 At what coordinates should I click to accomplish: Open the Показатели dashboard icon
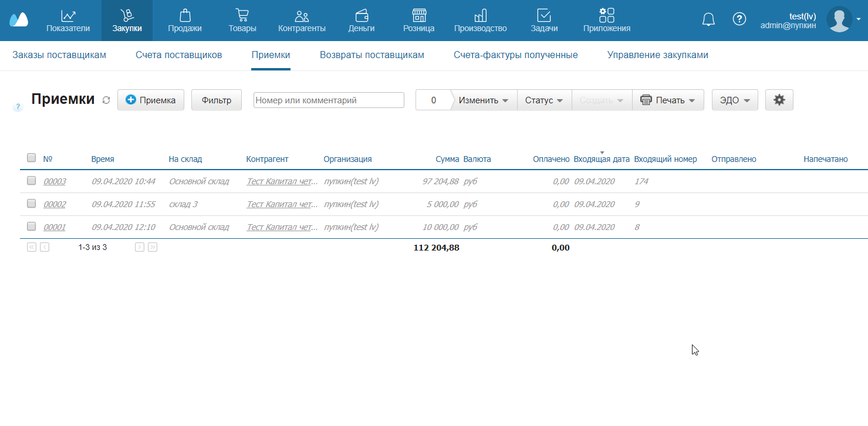pyautogui.click(x=68, y=16)
